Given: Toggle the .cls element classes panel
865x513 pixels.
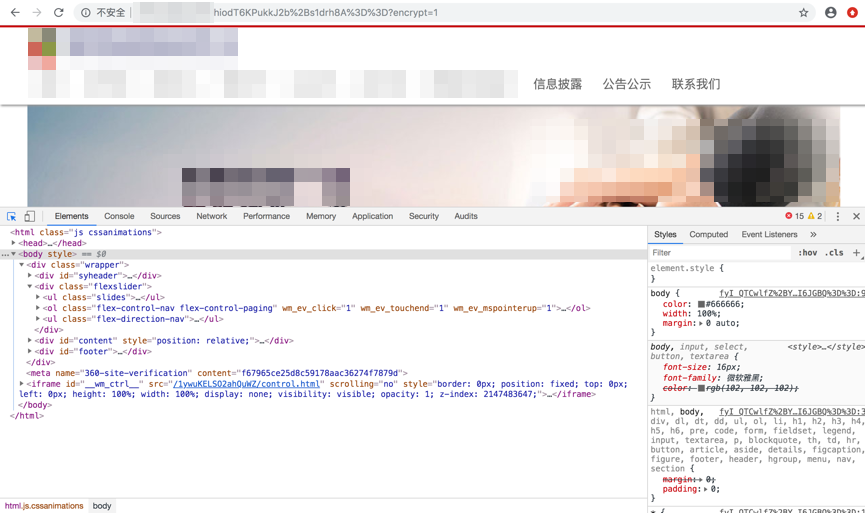Looking at the screenshot, I should pyautogui.click(x=834, y=253).
